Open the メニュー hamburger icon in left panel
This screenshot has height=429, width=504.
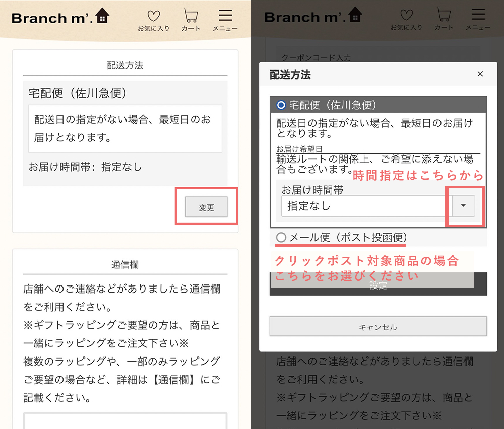[x=225, y=19]
